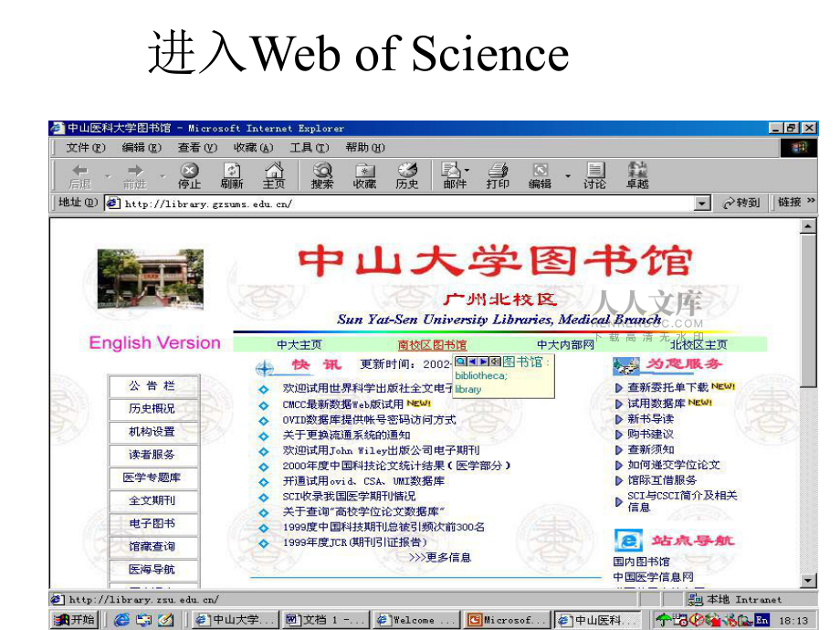Go to Home (主页) toolbar icon
The width and height of the screenshot is (840, 630).
274,175
